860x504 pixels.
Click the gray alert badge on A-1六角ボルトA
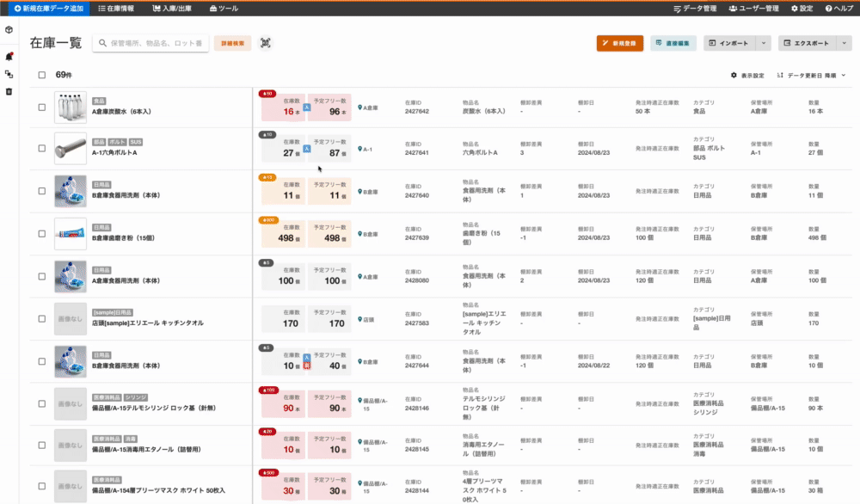click(x=267, y=135)
